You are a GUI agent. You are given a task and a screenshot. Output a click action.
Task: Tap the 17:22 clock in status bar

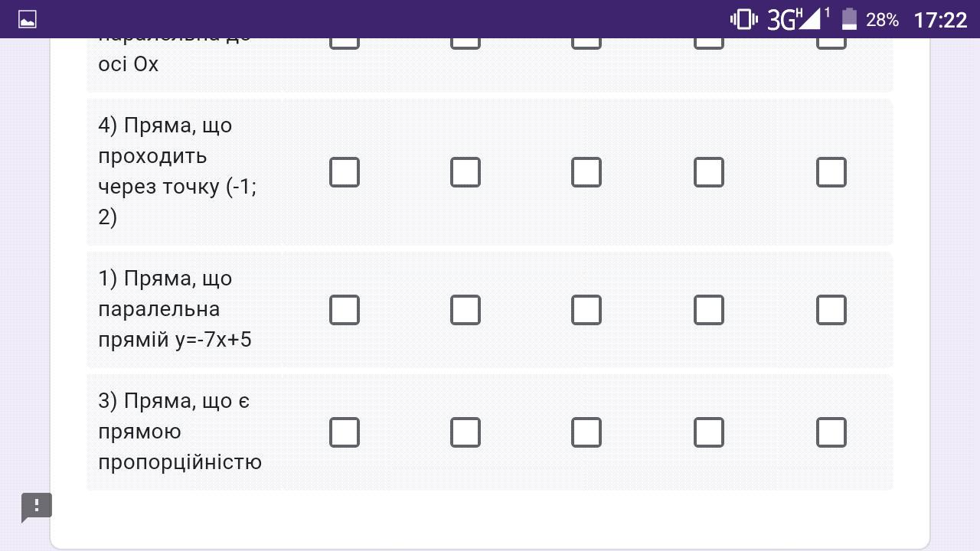point(940,20)
